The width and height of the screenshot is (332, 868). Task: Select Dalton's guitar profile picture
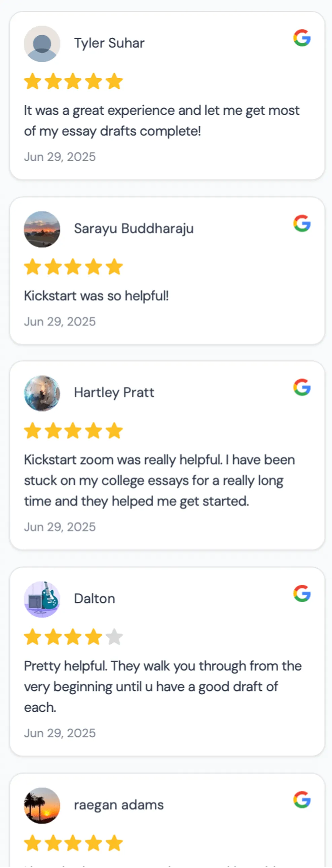click(x=42, y=600)
